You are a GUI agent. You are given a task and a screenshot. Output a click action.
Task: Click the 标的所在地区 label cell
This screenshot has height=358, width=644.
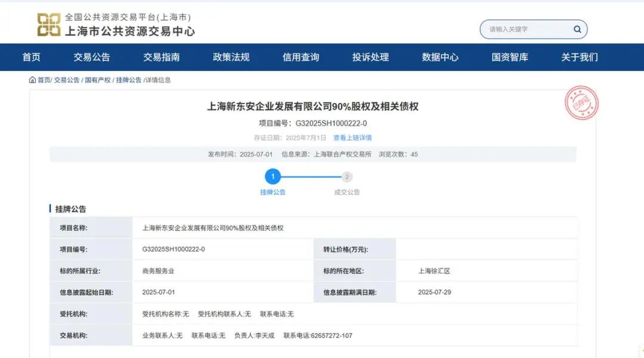coord(355,271)
